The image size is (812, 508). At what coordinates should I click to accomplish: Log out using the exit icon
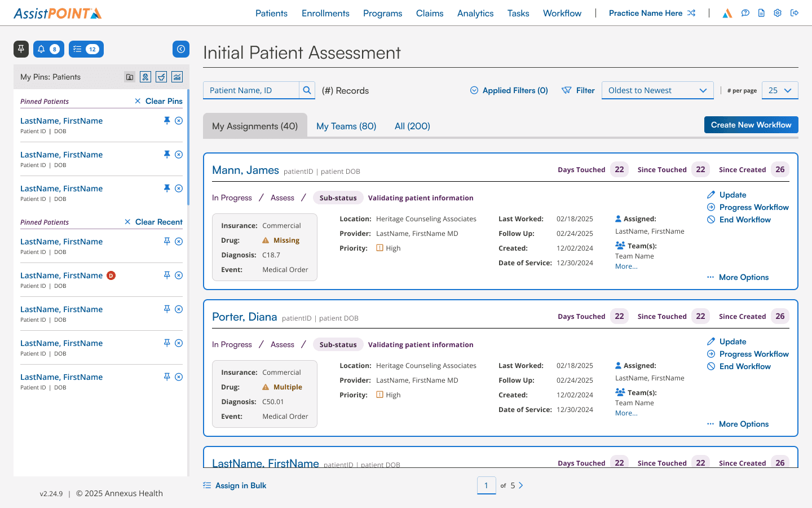click(795, 13)
